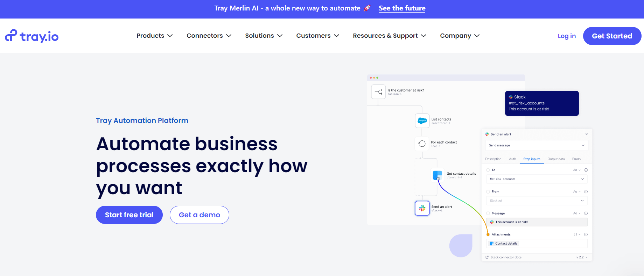Open the Customers menu

pos(317,36)
